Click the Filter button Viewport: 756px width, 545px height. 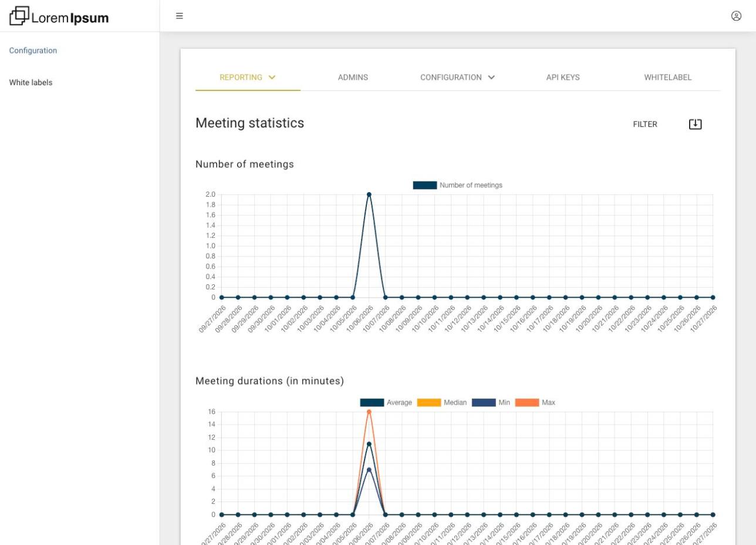pyautogui.click(x=645, y=125)
